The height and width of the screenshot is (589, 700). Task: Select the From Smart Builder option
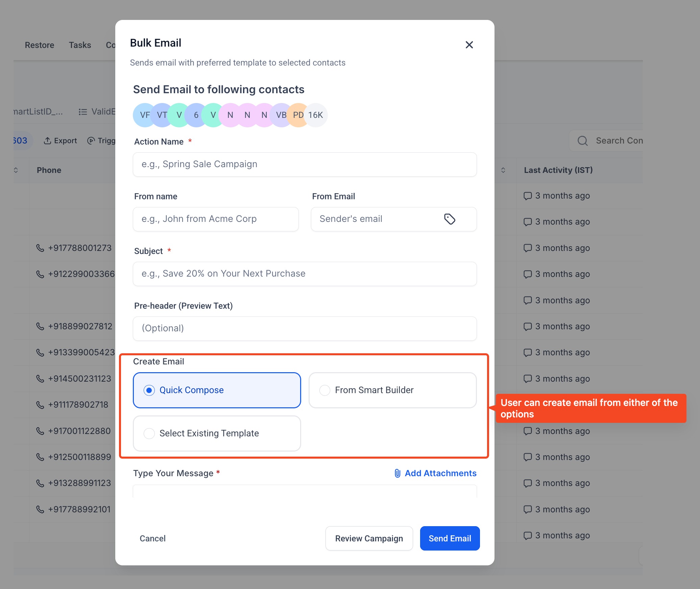(324, 390)
